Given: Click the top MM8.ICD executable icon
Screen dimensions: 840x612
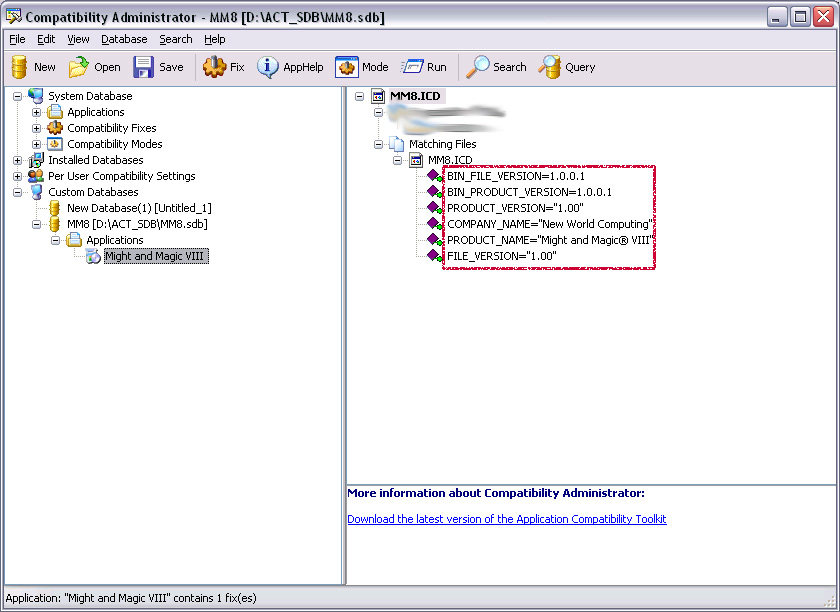Looking at the screenshot, I should (378, 96).
